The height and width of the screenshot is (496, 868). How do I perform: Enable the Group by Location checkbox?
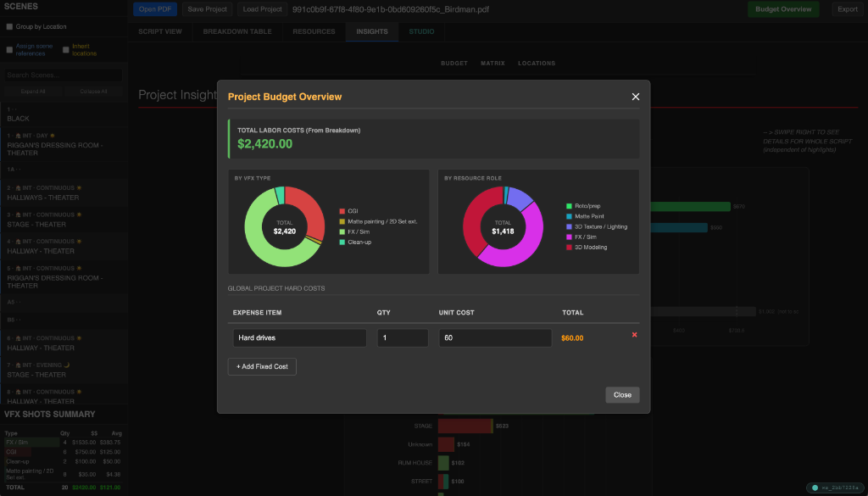coord(9,26)
